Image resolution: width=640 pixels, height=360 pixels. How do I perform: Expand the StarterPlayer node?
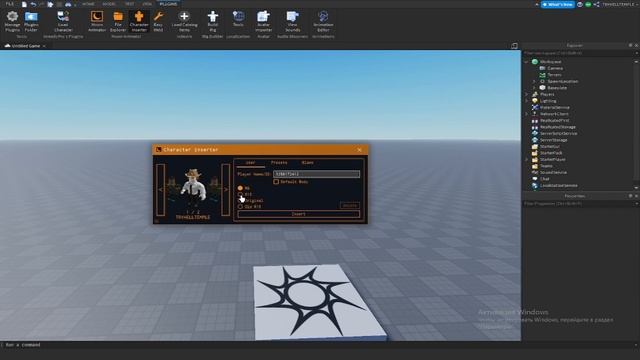[x=526, y=160]
